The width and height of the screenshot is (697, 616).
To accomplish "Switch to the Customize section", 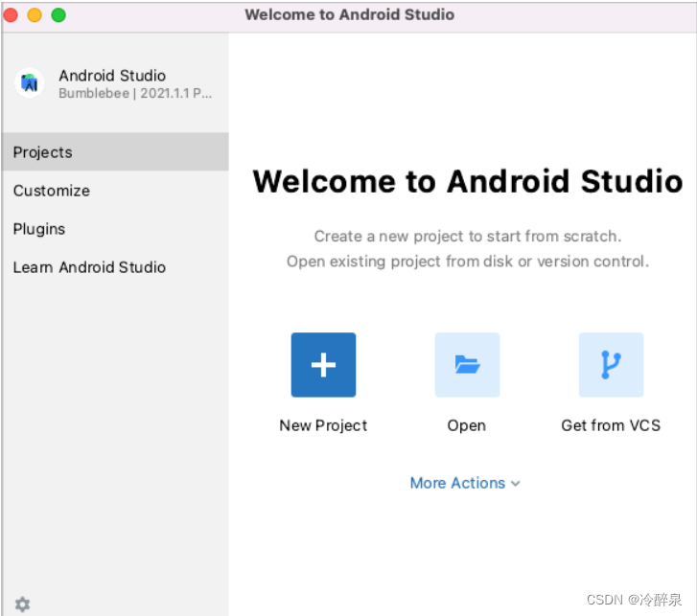I will [x=115, y=191].
